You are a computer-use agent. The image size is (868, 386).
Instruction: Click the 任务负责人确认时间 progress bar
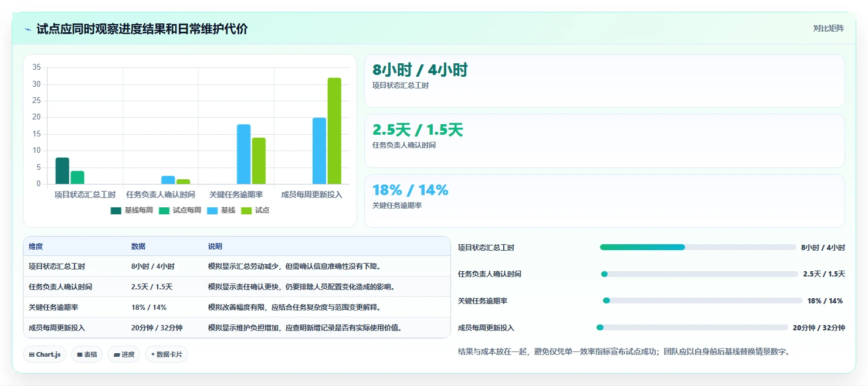[x=700, y=274]
